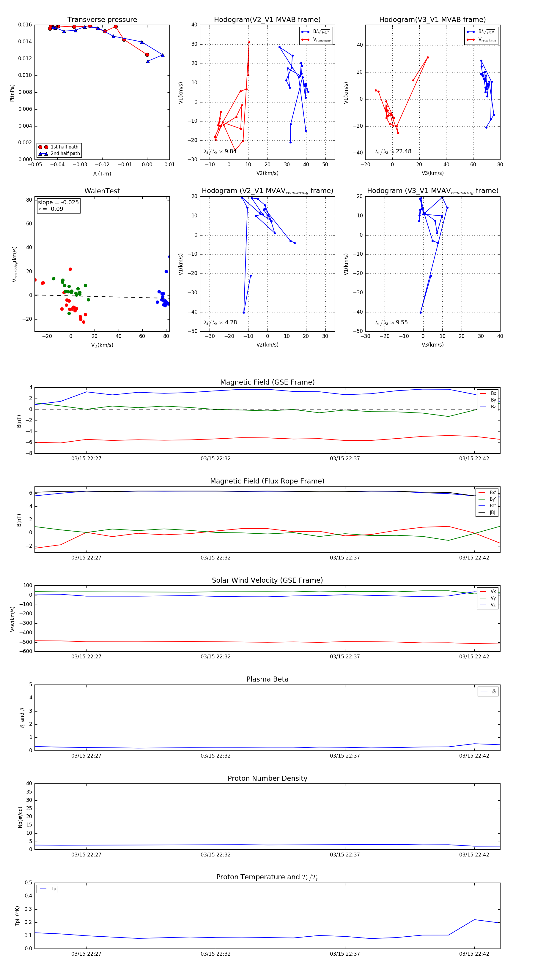Click the Bx legend entry in GSE panel

tap(488, 393)
